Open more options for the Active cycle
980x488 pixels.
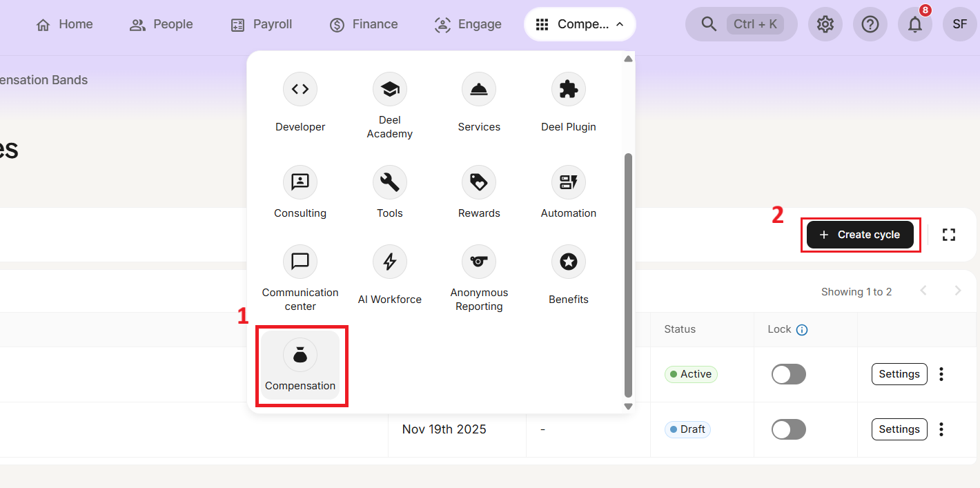tap(941, 374)
